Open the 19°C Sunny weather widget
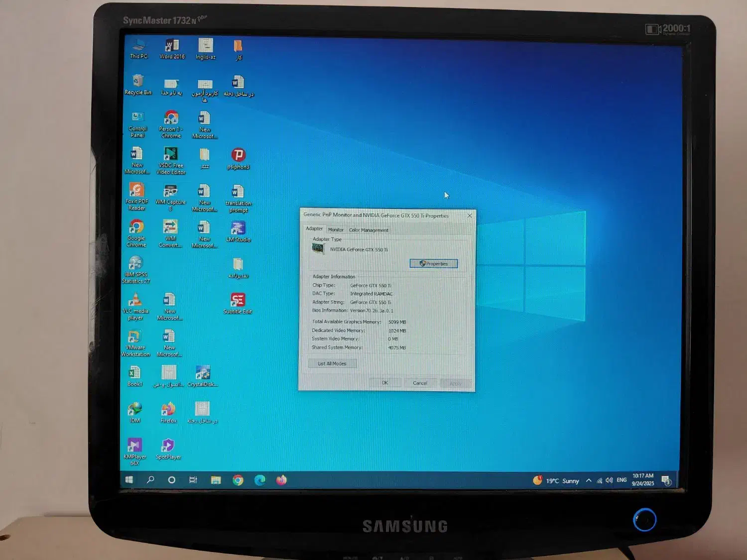Screen dimensions: 747x560 556,480
